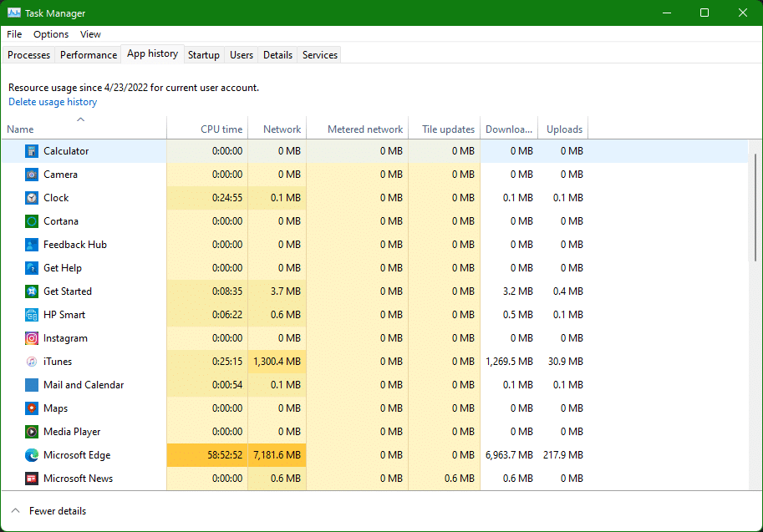
Task: Select the Calculator row name
Action: pyautogui.click(x=66, y=151)
